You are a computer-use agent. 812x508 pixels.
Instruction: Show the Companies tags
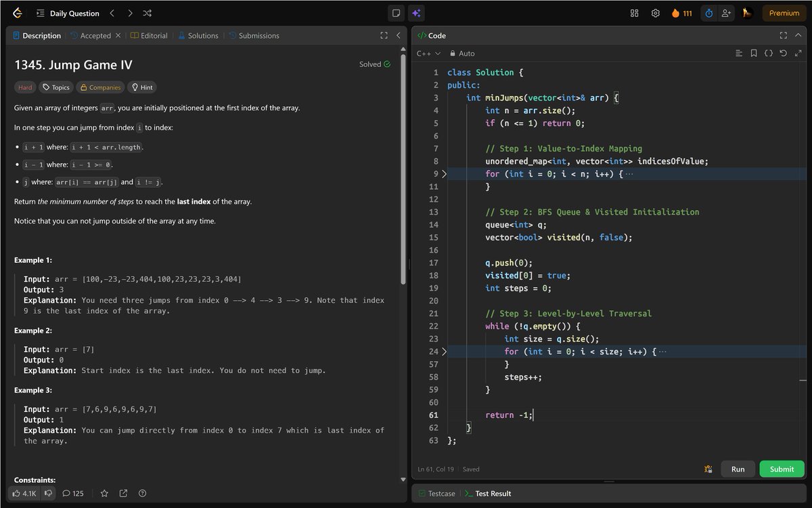click(x=100, y=87)
